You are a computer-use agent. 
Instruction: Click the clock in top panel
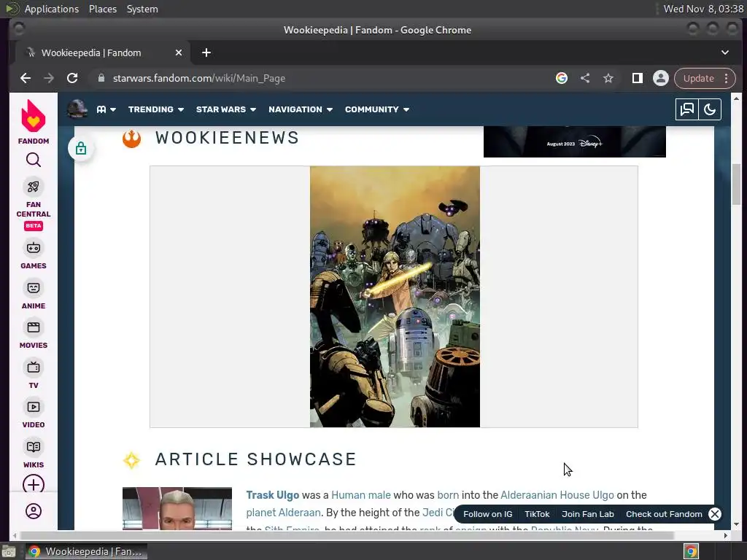pyautogui.click(x=703, y=9)
